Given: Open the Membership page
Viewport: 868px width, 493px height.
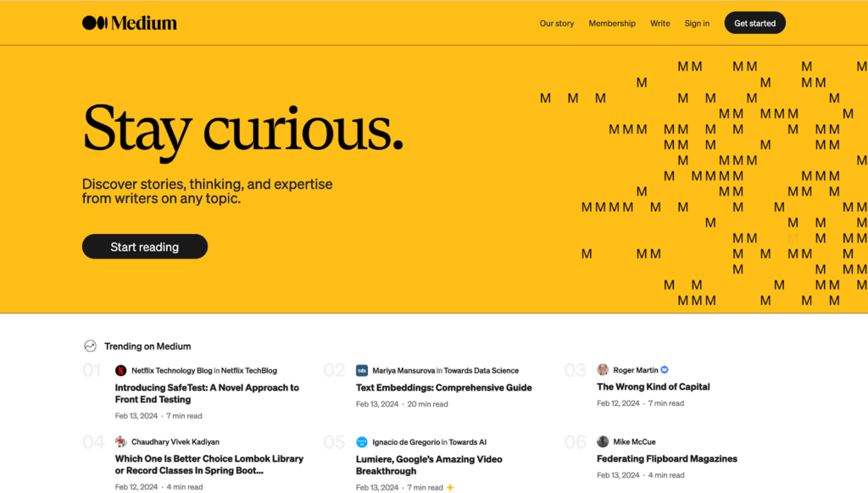Looking at the screenshot, I should [612, 23].
